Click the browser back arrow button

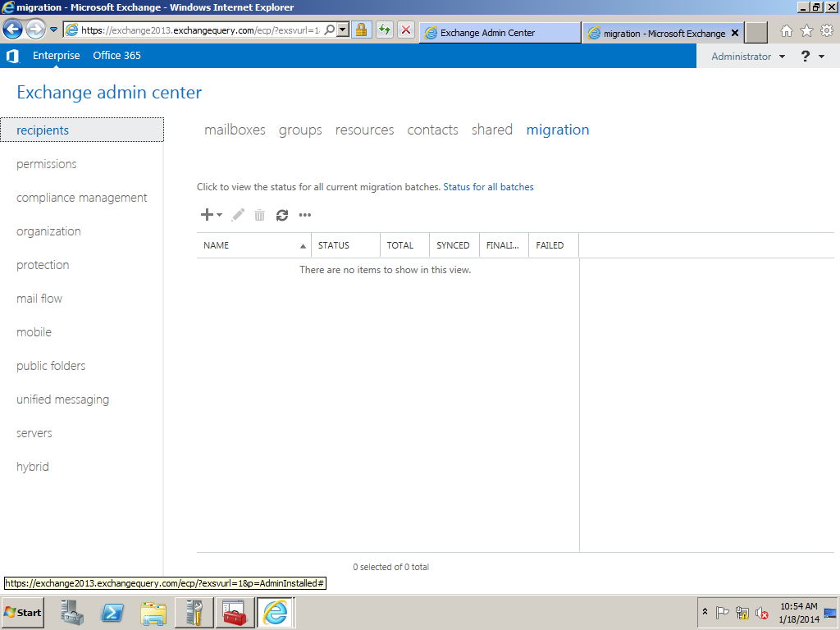[12, 30]
